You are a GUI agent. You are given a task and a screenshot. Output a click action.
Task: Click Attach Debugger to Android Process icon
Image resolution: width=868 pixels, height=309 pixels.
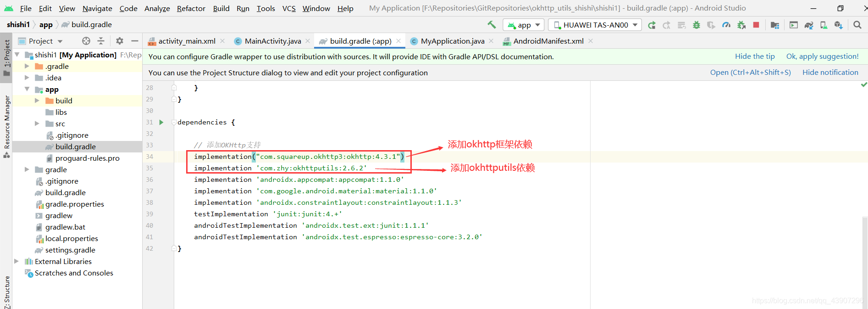coord(741,25)
